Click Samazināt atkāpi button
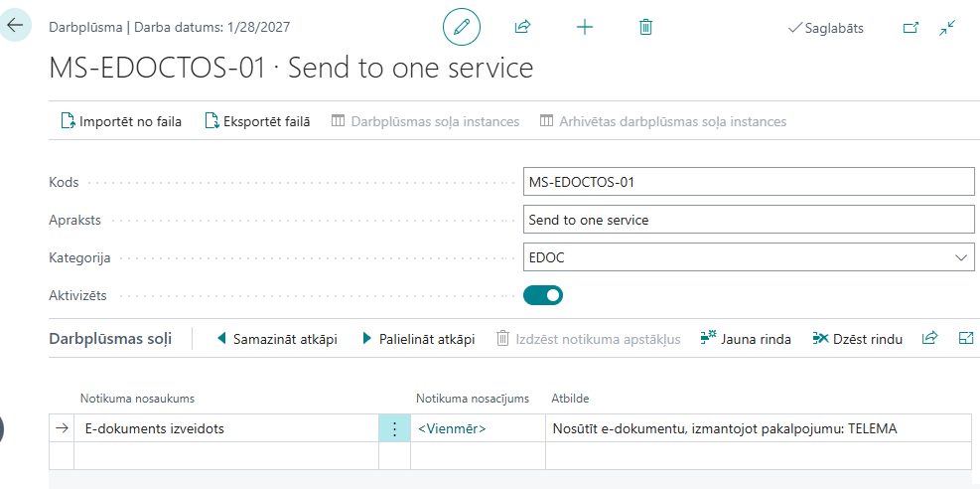Screen dimensions: 980x489 276,339
